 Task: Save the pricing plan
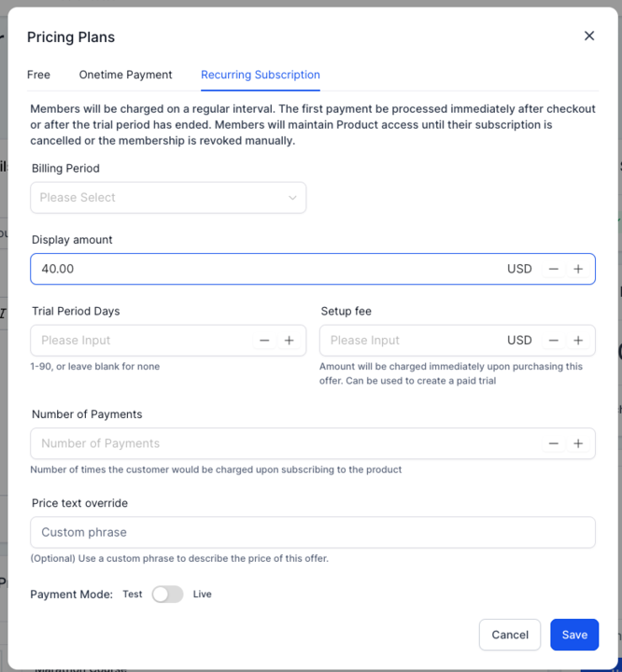pyautogui.click(x=574, y=635)
